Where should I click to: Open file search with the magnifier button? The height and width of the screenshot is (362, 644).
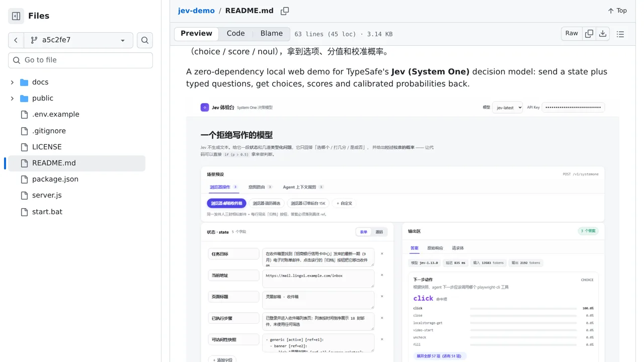coord(145,40)
